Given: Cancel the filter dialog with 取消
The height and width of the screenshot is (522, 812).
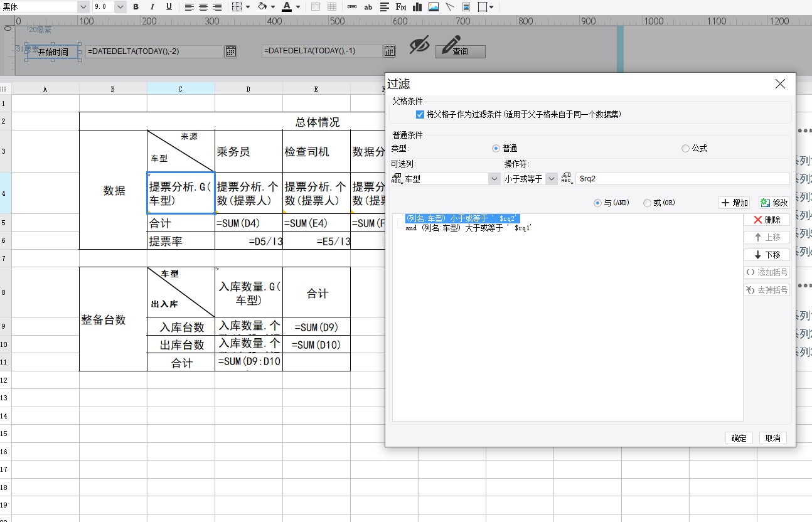Looking at the screenshot, I should (773, 438).
